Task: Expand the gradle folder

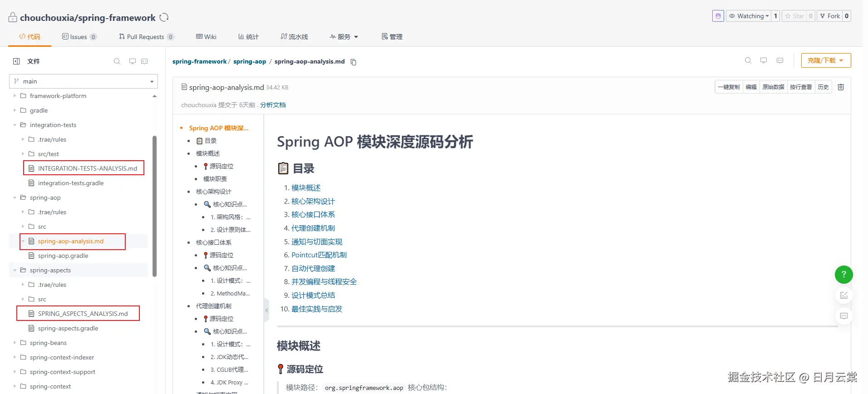Action: pyautogui.click(x=15, y=110)
